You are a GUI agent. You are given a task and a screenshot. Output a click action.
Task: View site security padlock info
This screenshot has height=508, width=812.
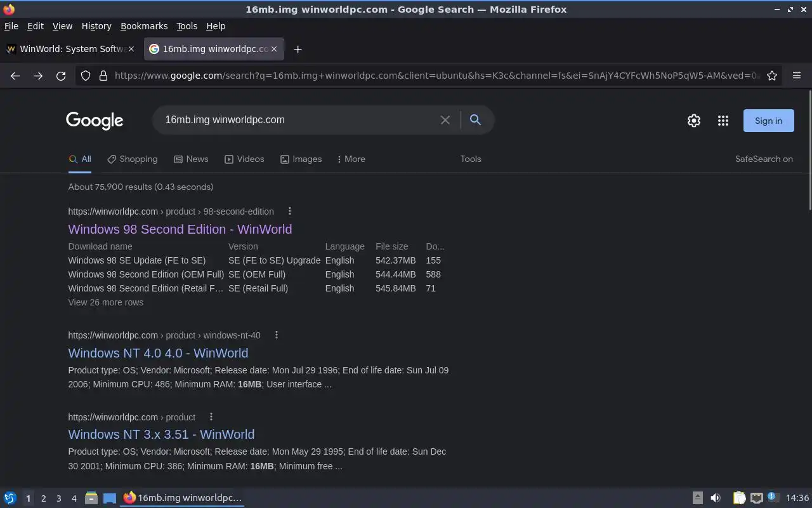pos(103,76)
